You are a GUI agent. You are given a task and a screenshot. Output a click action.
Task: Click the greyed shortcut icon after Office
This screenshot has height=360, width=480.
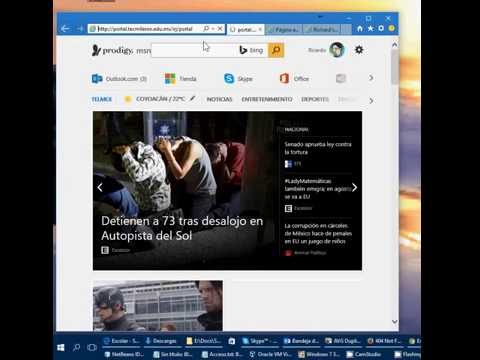pyautogui.click(x=341, y=79)
